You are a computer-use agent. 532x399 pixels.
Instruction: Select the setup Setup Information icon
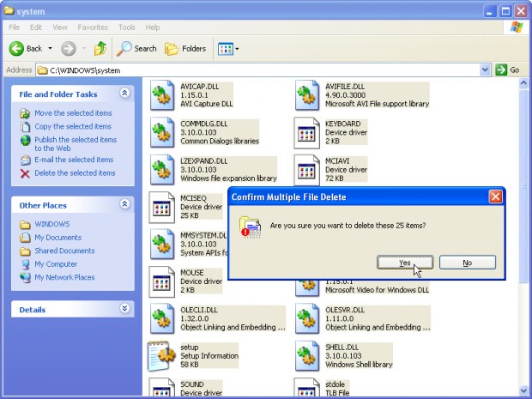(162, 356)
